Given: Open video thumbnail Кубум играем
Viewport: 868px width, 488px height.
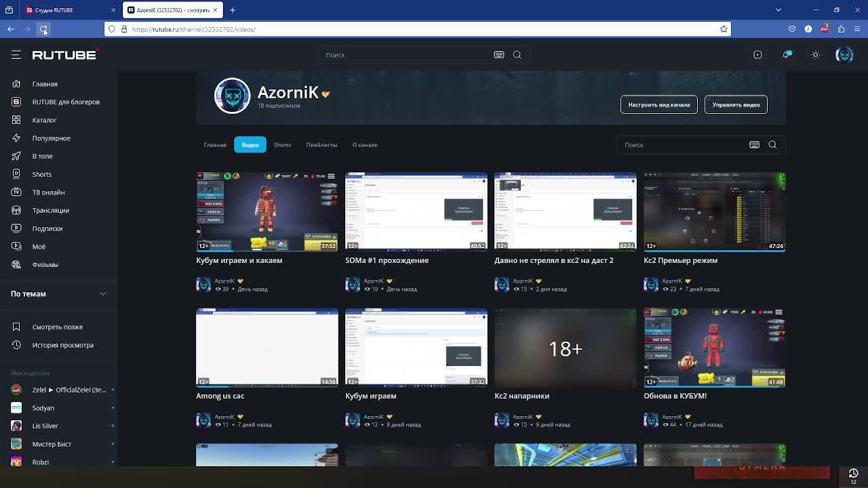Looking at the screenshot, I should click(x=416, y=347).
